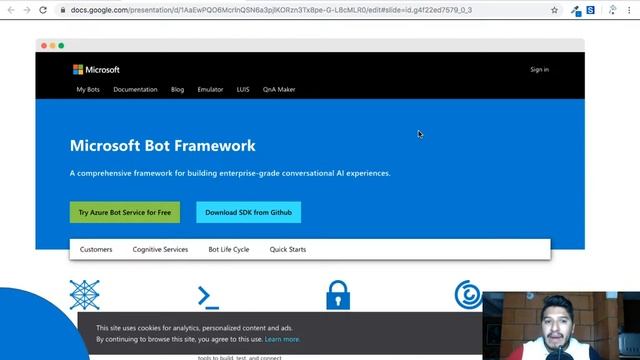This screenshot has width=640, height=360.
Task: Open the blue S browser extension
Action: coord(591,10)
